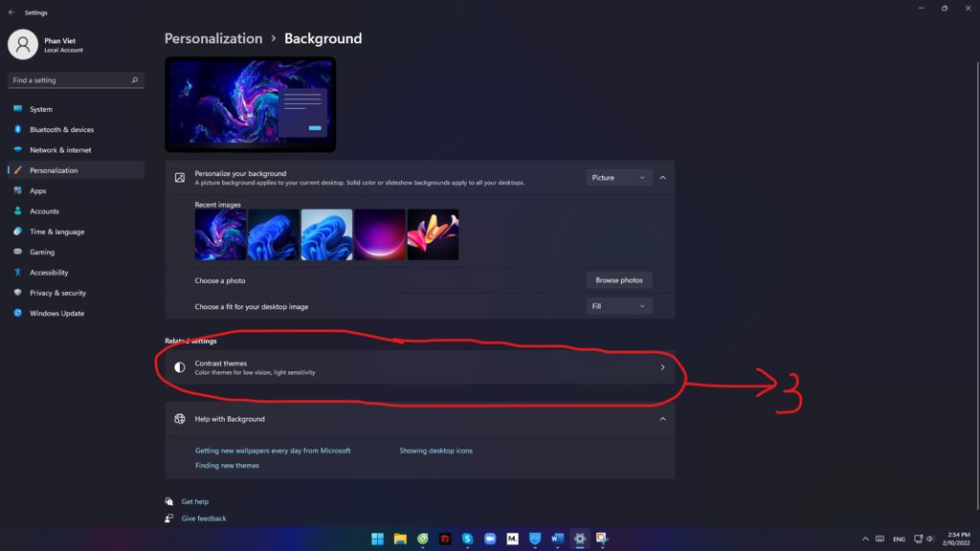Open the Picture background type dropdown
Viewport: 980px width, 551px height.
[618, 177]
